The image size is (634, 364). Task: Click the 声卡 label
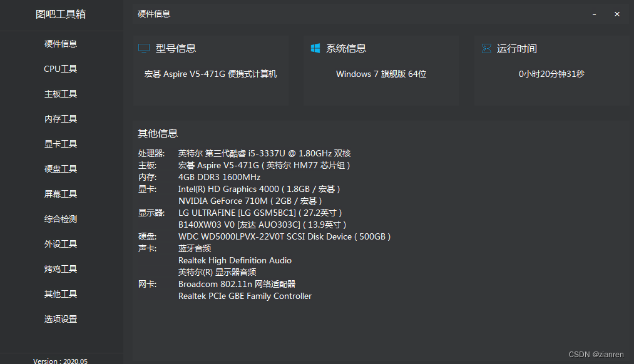147,248
